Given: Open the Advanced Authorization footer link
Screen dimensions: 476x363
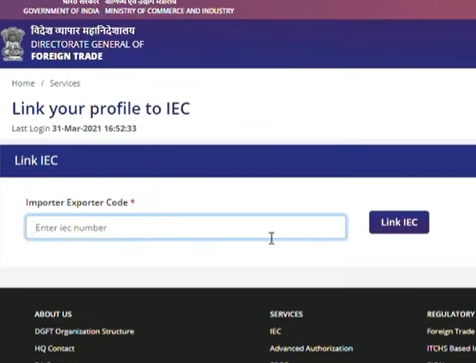Looking at the screenshot, I should coord(311,348).
